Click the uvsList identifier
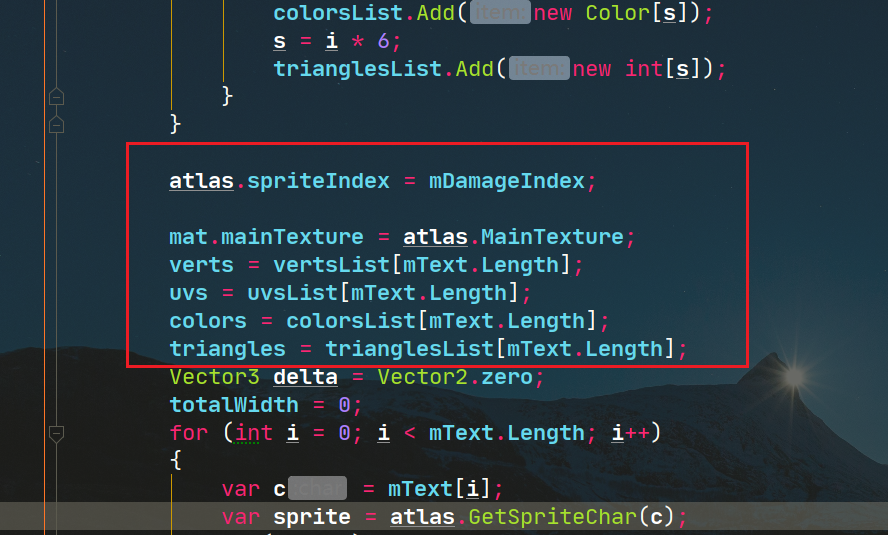 point(293,293)
